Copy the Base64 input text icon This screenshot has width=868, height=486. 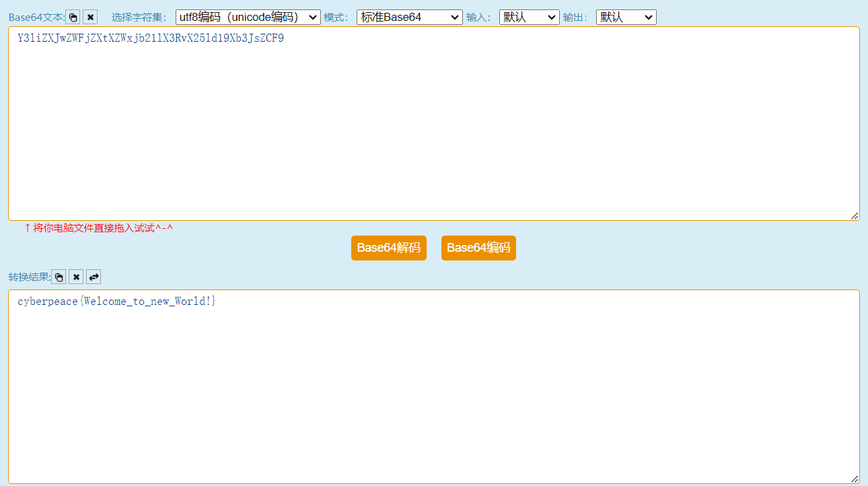pos(73,17)
